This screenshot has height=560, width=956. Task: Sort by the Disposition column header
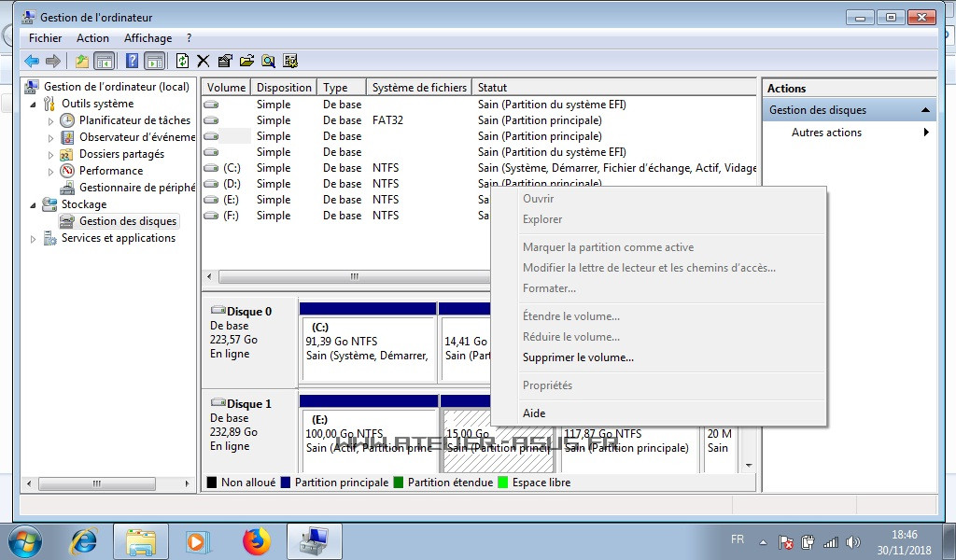284,88
